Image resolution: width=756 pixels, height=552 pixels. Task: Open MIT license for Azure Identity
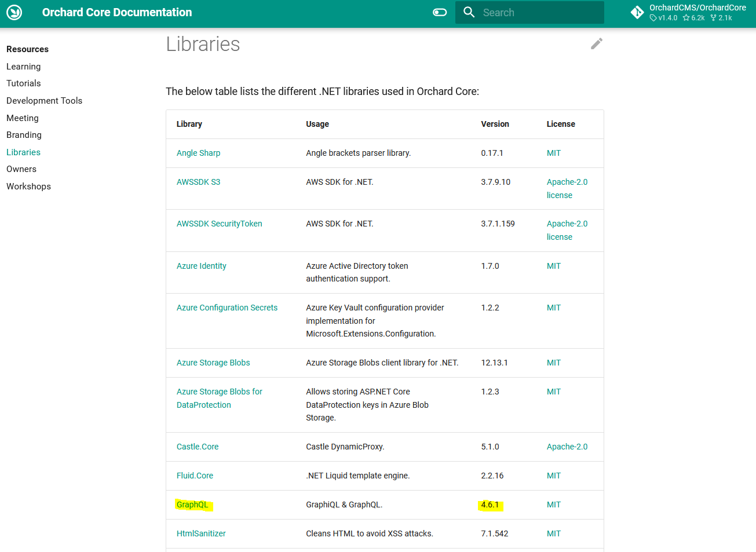[x=554, y=266]
